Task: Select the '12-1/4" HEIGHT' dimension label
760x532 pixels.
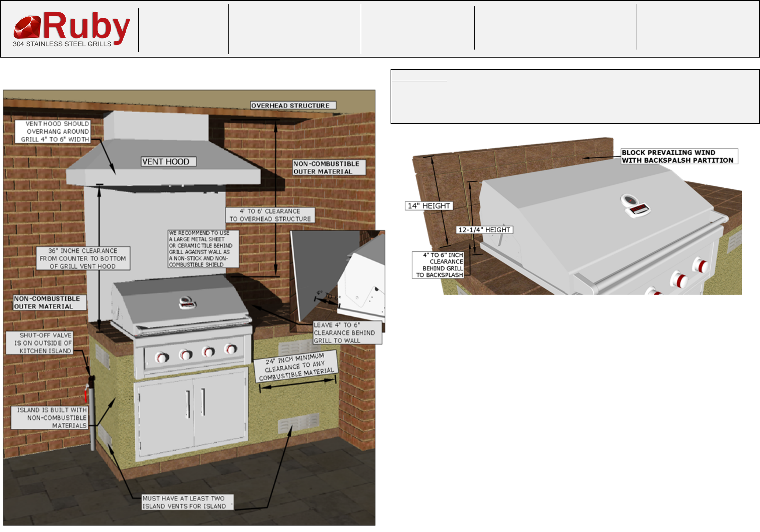Action: [x=484, y=230]
